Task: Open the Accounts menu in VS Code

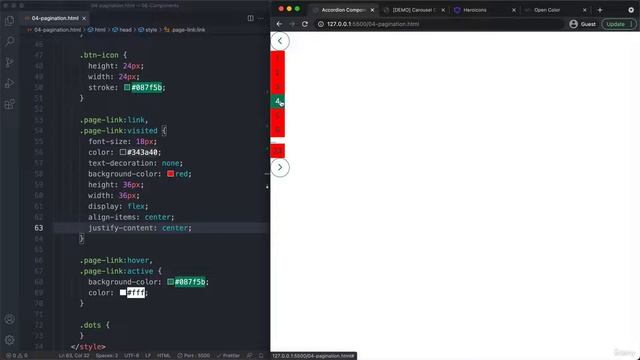Action: pyautogui.click(x=10, y=319)
